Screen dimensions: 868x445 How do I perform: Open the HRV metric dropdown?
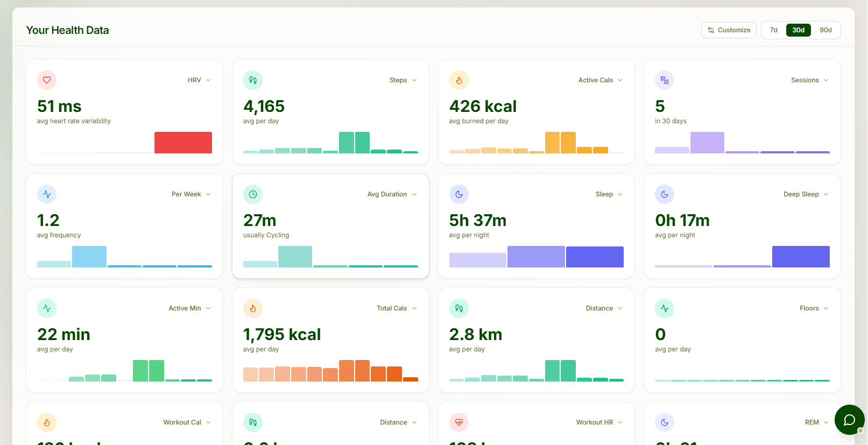(199, 80)
